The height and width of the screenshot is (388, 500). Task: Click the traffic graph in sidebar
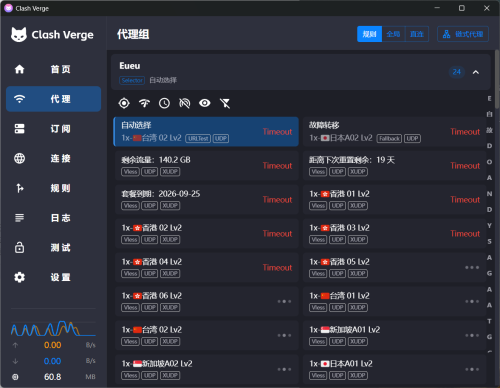(x=53, y=328)
